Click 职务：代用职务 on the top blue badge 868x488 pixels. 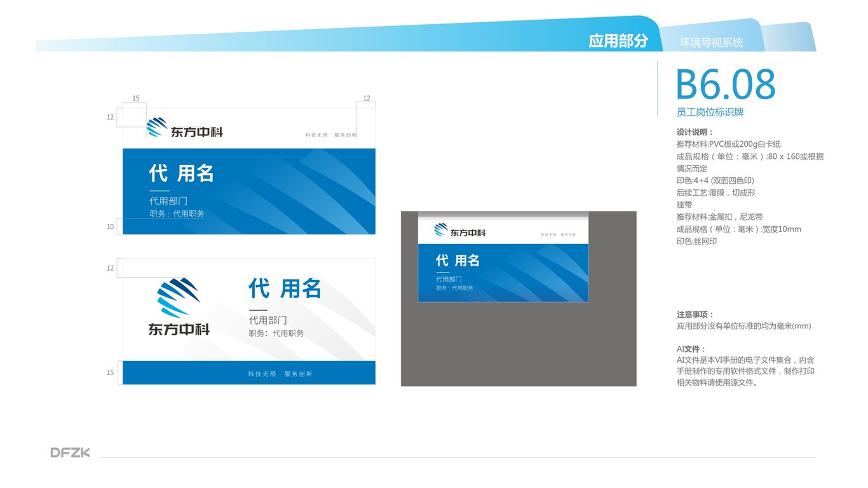tap(177, 214)
